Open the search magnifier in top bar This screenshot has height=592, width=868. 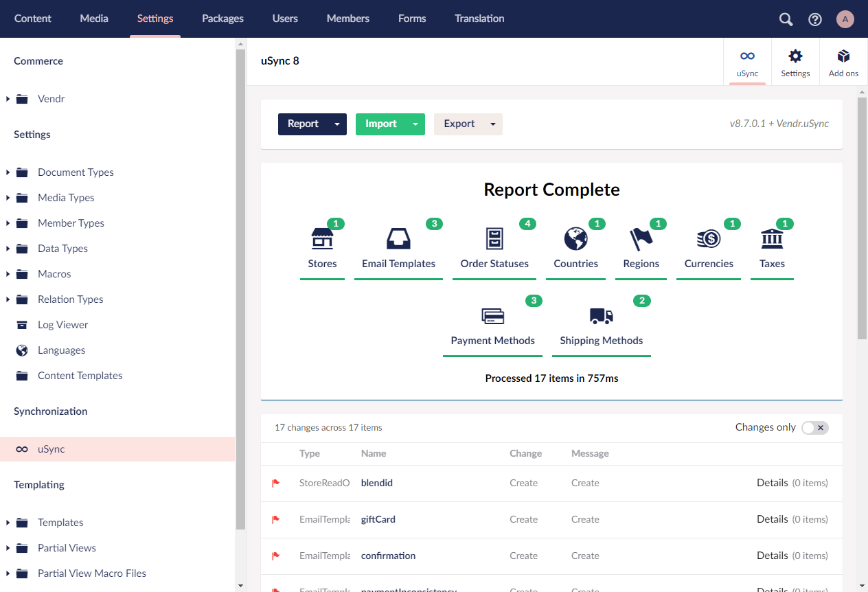786,19
